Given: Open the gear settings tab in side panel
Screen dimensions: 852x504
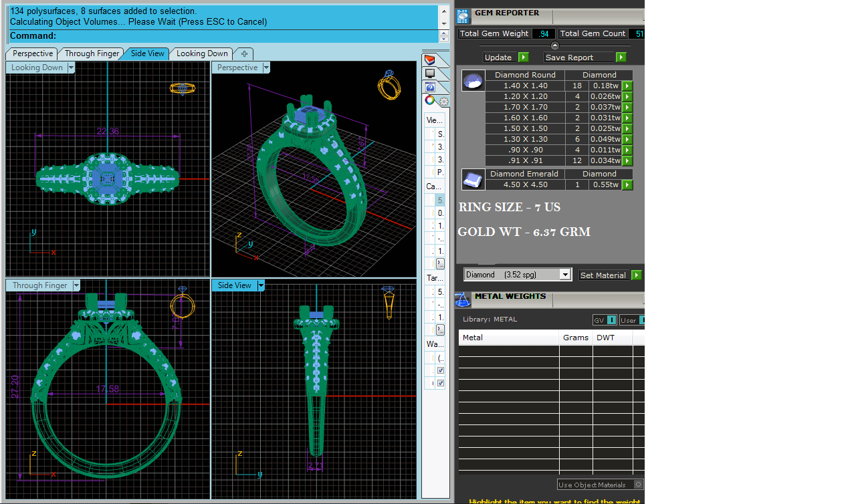Looking at the screenshot, I should click(x=444, y=102).
